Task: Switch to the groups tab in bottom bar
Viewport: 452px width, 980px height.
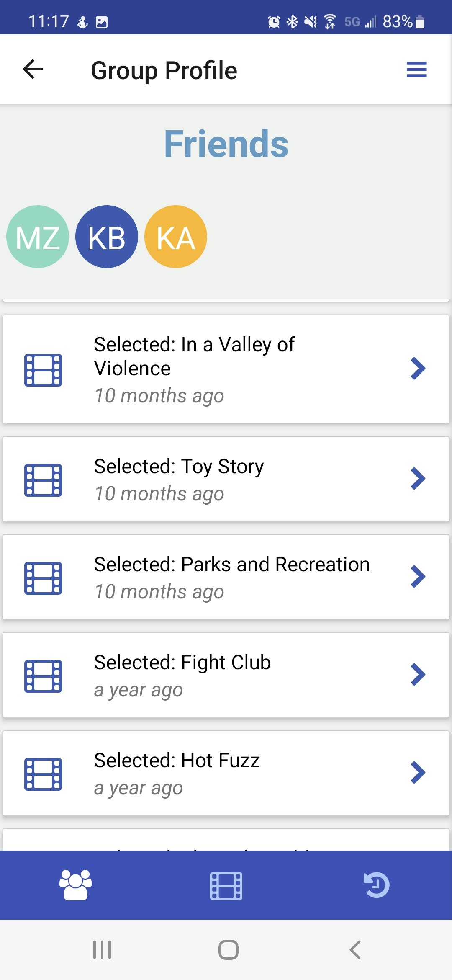Action: [x=75, y=885]
